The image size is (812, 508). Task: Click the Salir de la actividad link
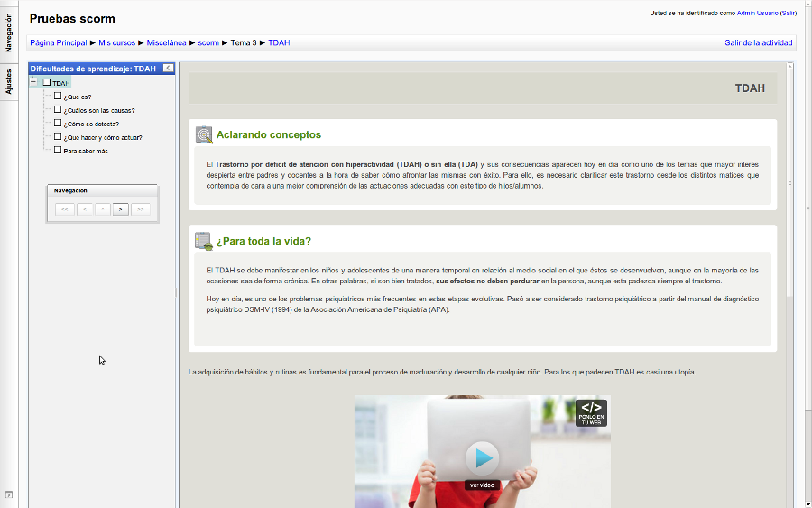click(x=758, y=42)
